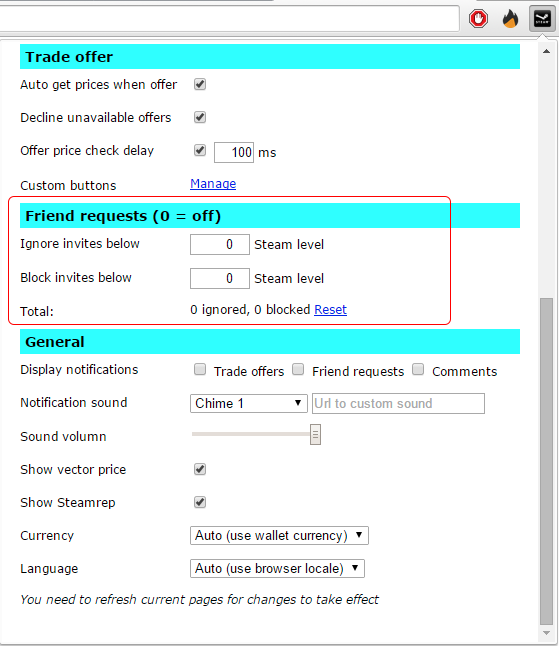559x646 pixels.
Task: Open the Notification sound Chime 1 dropdown
Action: click(249, 403)
